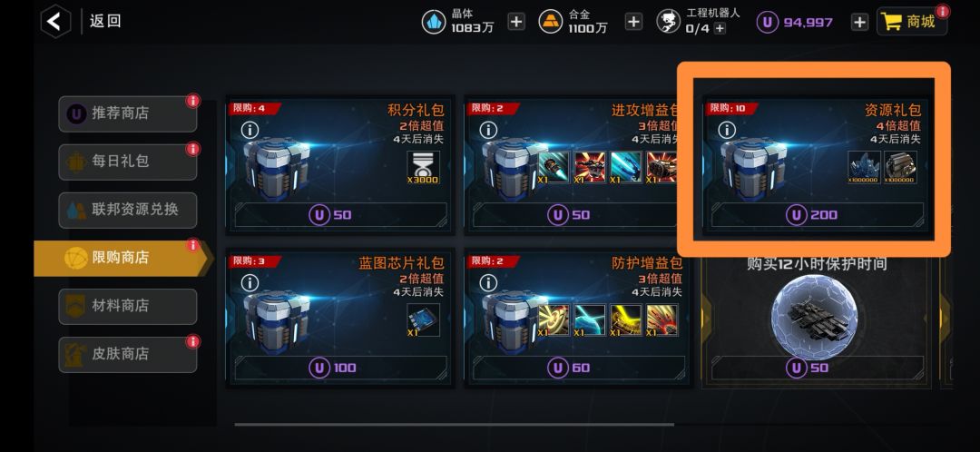
Task: Add more crystals with plus button
Action: 515,22
